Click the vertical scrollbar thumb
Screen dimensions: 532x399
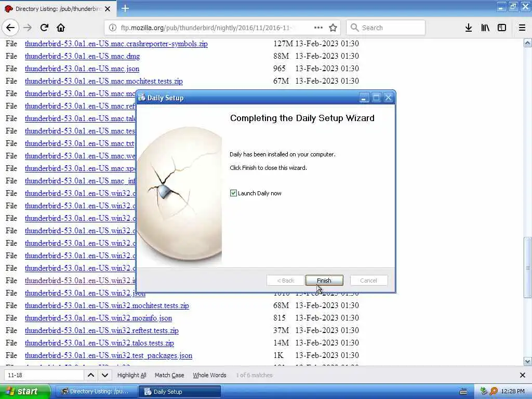[528, 268]
